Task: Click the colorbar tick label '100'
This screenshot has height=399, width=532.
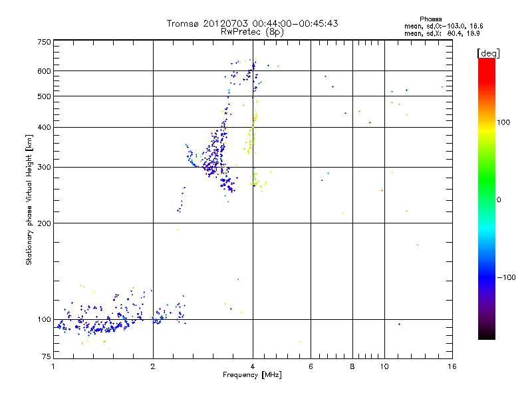Action: (503, 122)
